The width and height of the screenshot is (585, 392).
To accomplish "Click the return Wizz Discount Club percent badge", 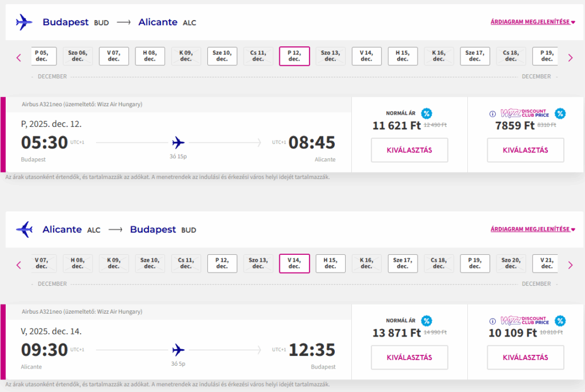I will (x=560, y=321).
